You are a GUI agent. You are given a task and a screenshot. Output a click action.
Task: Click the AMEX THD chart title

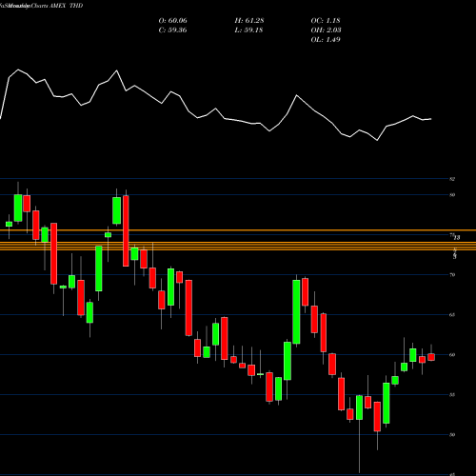point(67,6)
